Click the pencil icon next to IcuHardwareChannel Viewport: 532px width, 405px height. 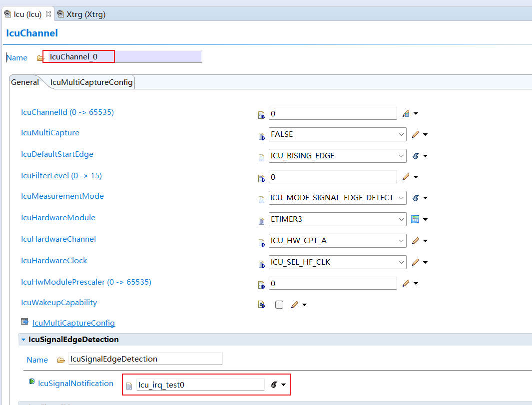[x=415, y=241]
